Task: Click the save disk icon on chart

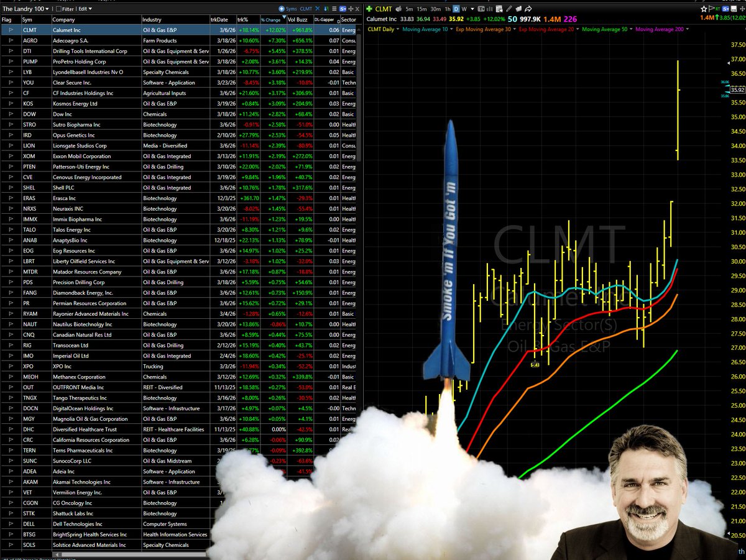Action: pos(734,9)
